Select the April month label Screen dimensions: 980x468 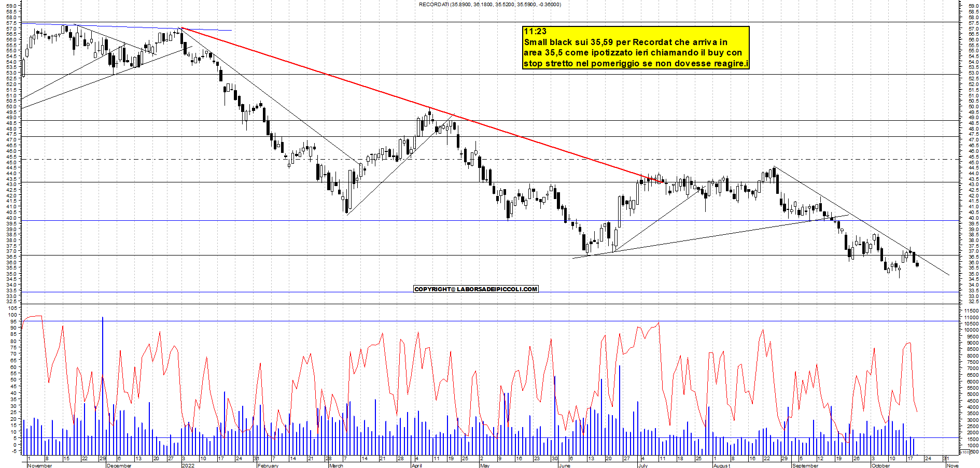(416, 465)
